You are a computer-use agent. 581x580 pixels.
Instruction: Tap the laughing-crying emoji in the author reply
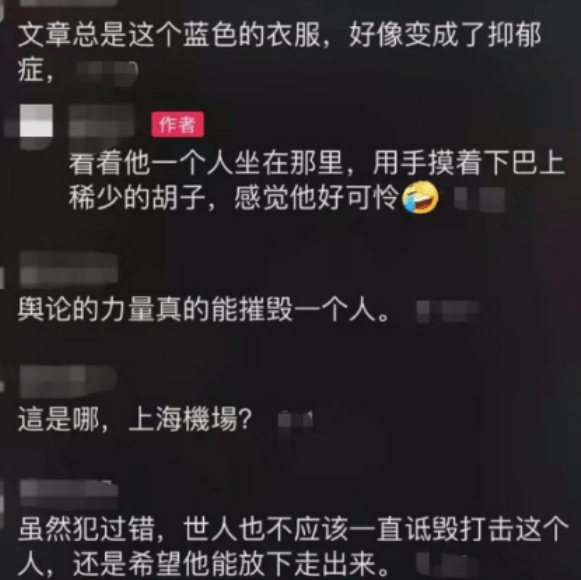[421, 197]
